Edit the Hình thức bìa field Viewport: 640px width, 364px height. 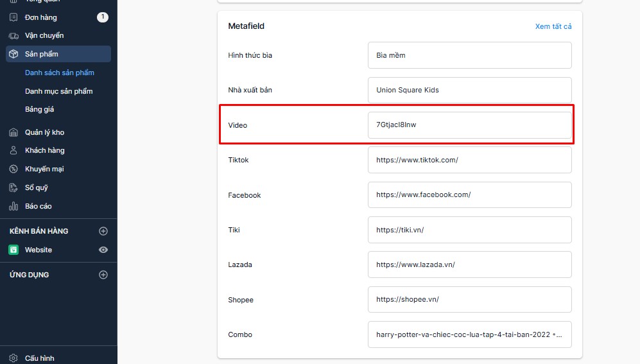(469, 55)
